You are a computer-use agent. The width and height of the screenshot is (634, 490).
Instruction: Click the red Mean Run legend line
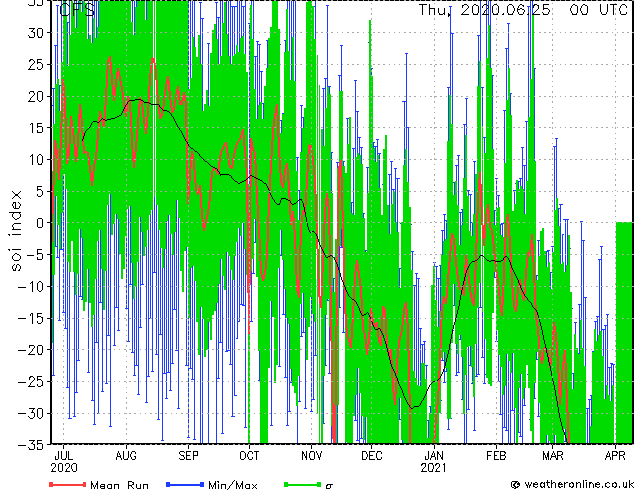[x=68, y=484]
